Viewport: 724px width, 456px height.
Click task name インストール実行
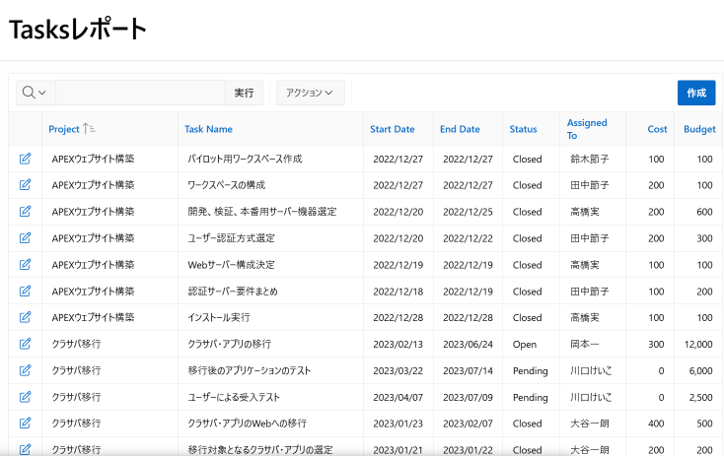tap(219, 318)
